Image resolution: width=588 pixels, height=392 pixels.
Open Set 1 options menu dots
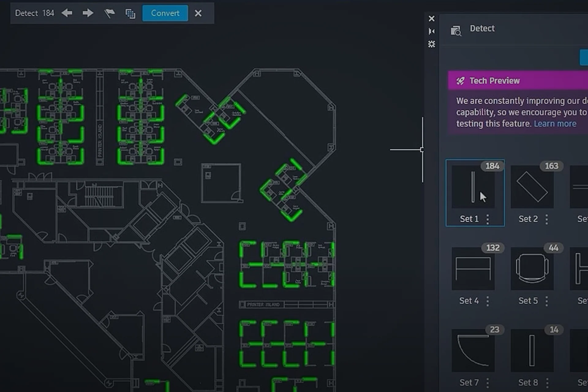click(x=488, y=219)
